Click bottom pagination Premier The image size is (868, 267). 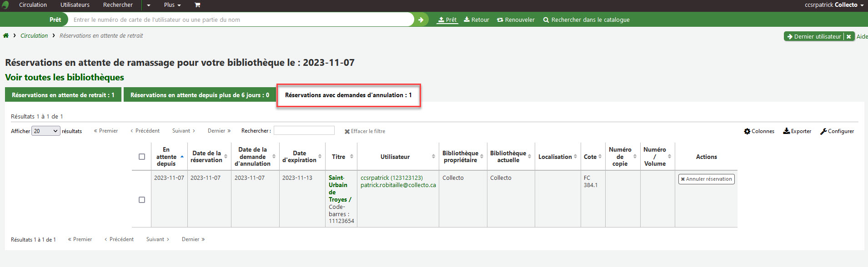[80, 239]
